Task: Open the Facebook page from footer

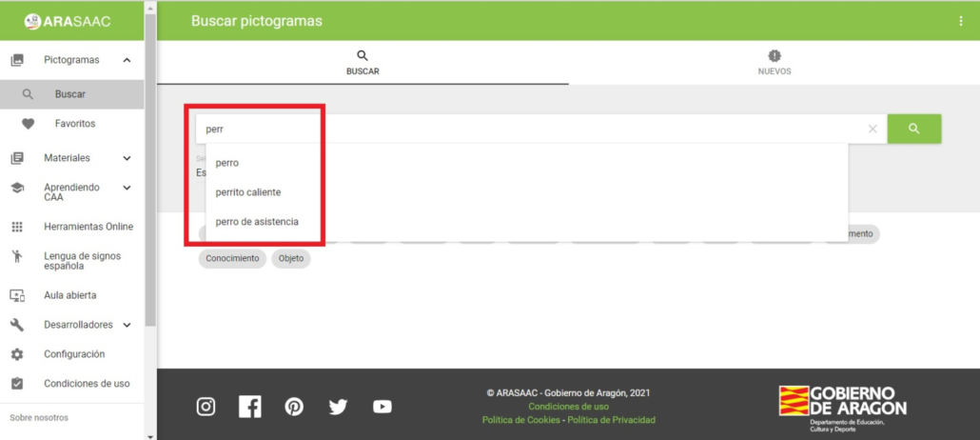Action: tap(250, 407)
